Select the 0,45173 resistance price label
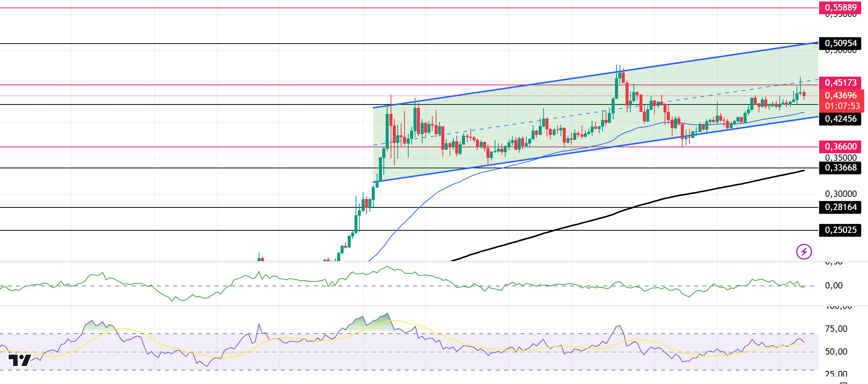 pos(840,83)
